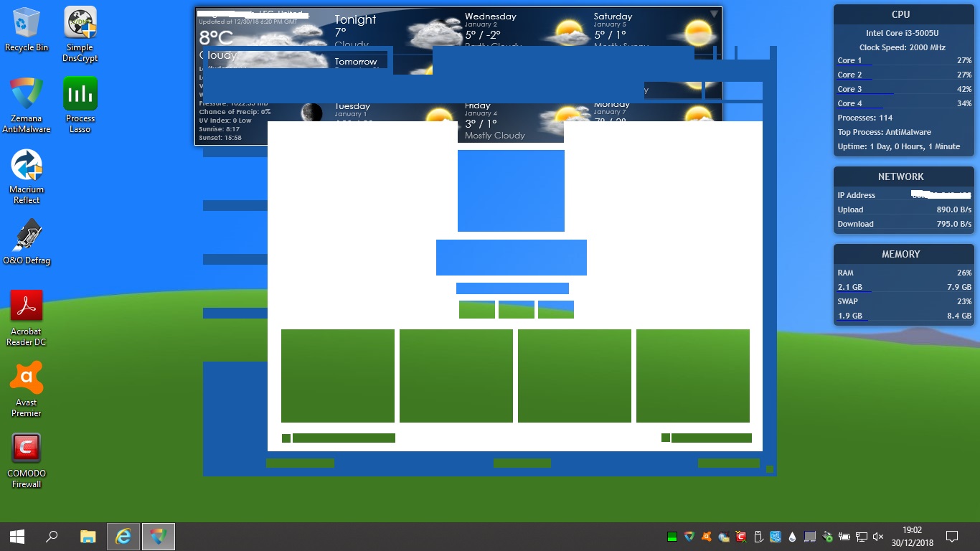Select the O&O Defrag desktop shortcut
The width and height of the screenshot is (980, 551).
[27, 242]
